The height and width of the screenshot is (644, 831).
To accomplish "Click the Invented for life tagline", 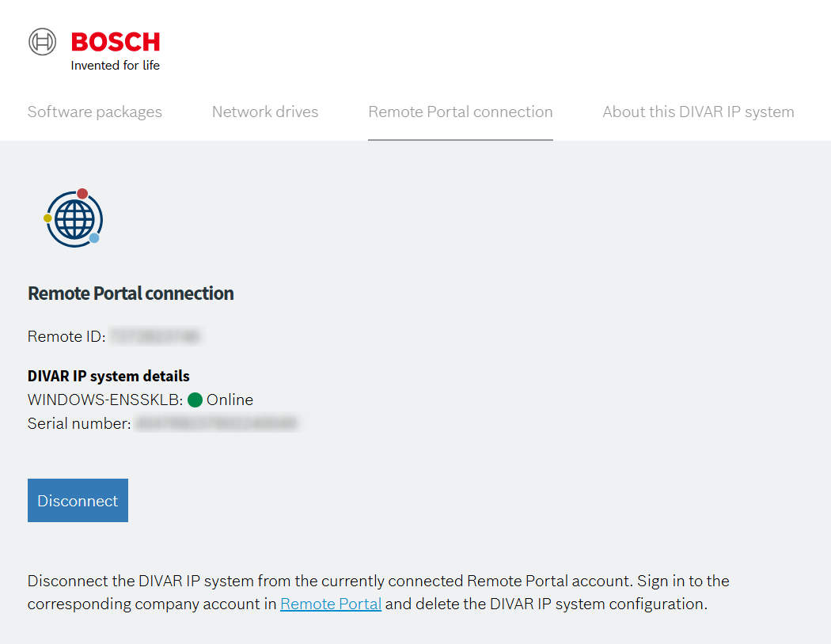I will click(x=116, y=66).
